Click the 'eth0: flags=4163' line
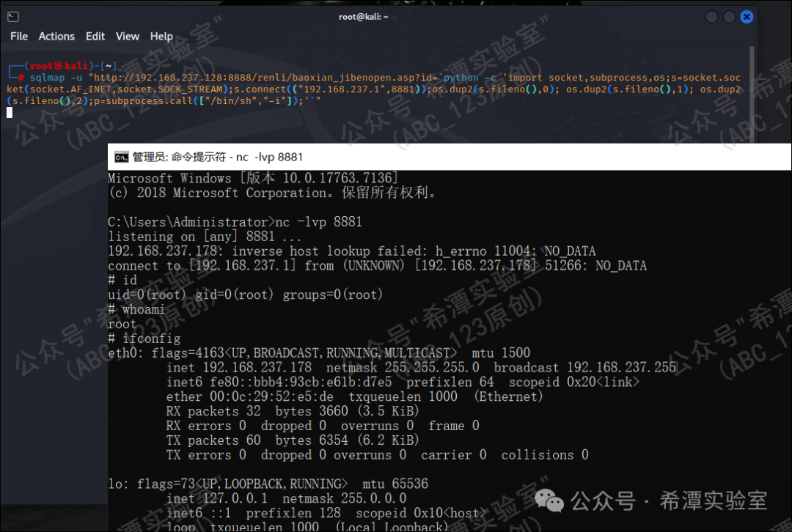 (x=319, y=352)
